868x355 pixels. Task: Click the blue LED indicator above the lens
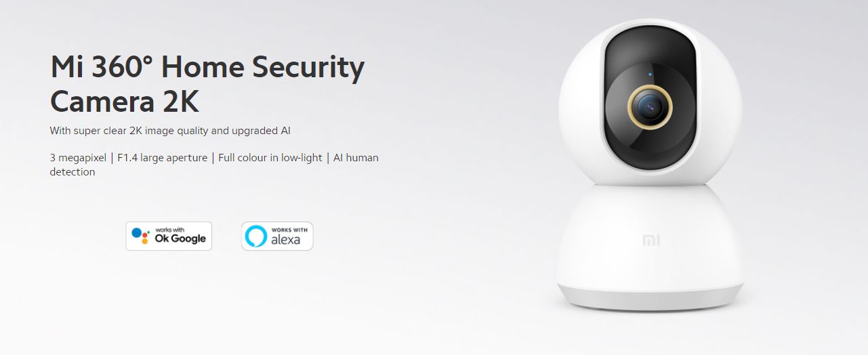650,74
